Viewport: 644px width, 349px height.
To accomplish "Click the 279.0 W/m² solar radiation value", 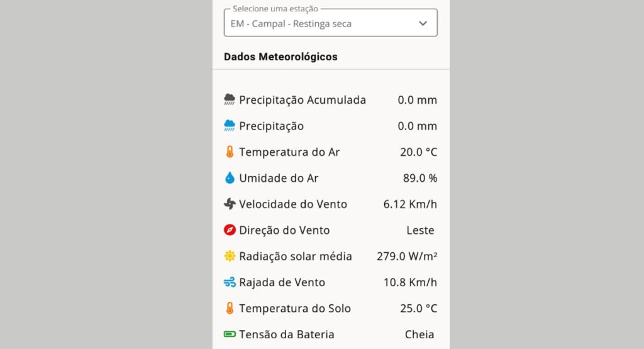I will tap(407, 256).
